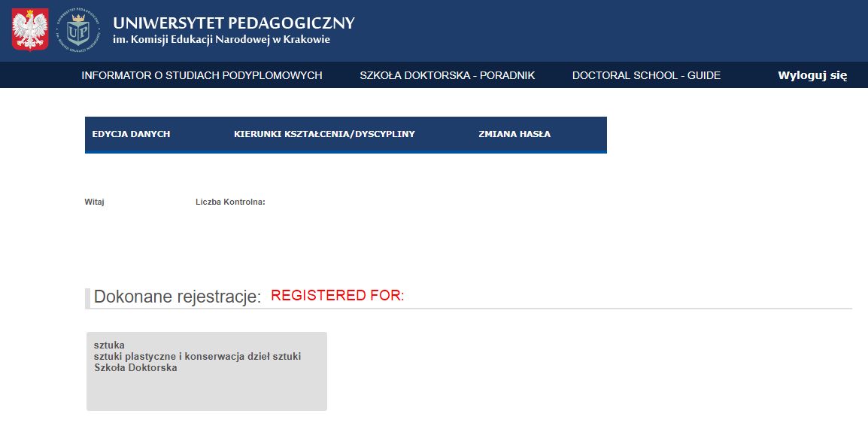Image resolution: width=868 pixels, height=423 pixels.
Task: Switch to the Edycja Danych tab
Action: pos(131,134)
